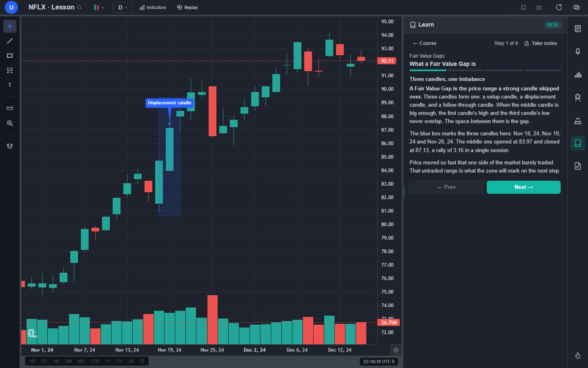Click the BETA badge in Learn header
Viewport: 588px width, 368px height.
(553, 25)
